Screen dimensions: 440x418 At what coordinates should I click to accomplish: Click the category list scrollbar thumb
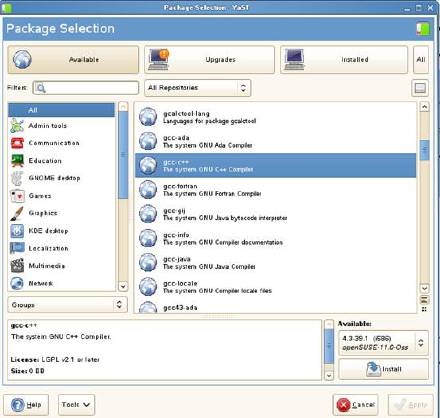123,155
